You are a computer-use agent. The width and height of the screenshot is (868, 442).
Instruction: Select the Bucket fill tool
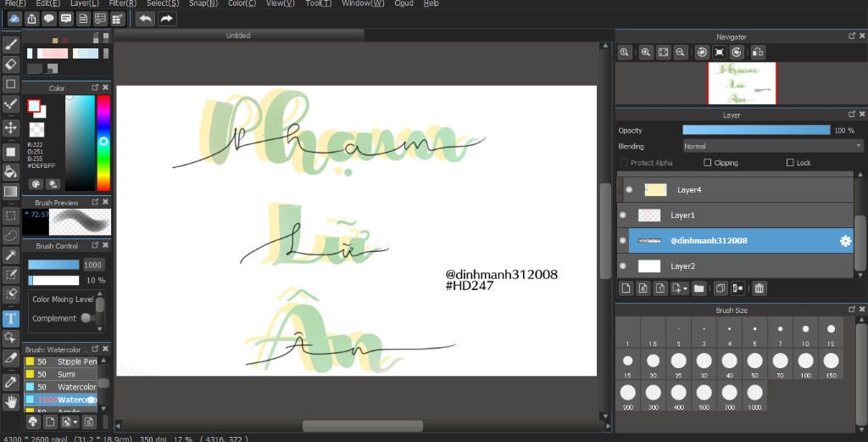pyautogui.click(x=10, y=171)
